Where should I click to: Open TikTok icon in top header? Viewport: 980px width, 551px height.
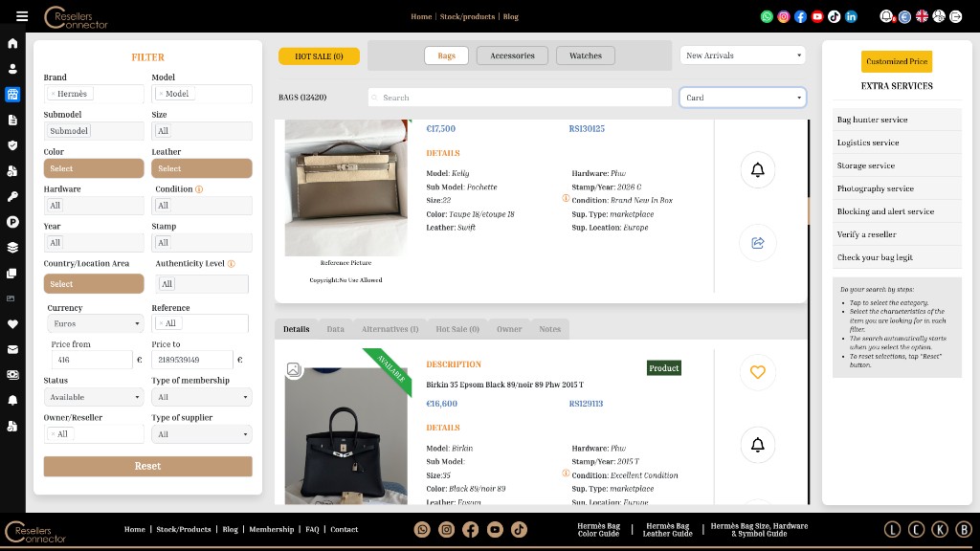tap(835, 17)
